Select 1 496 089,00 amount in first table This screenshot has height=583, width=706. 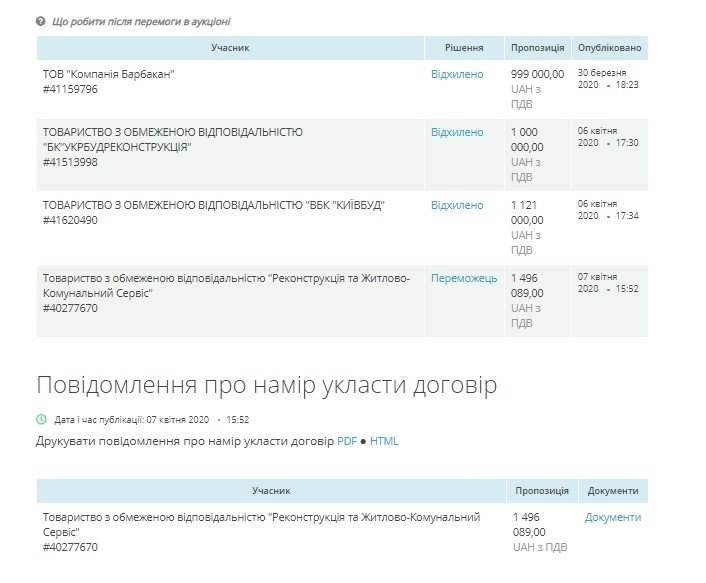tap(527, 285)
